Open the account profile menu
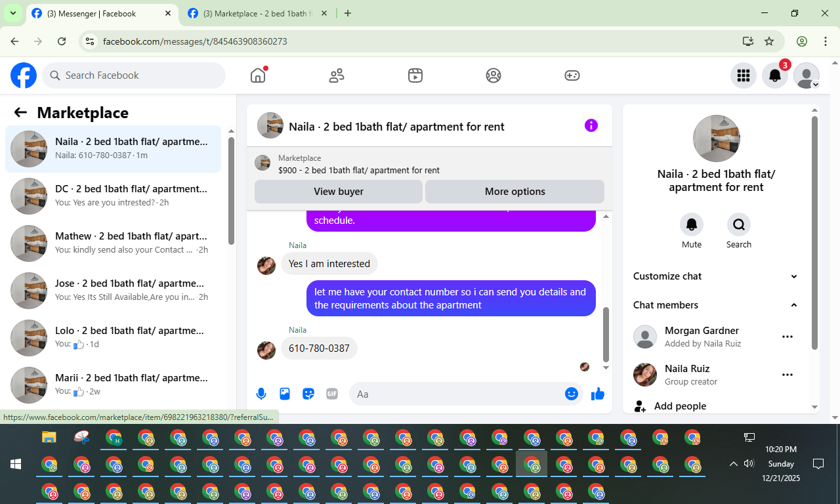The width and height of the screenshot is (840, 504). click(x=807, y=75)
